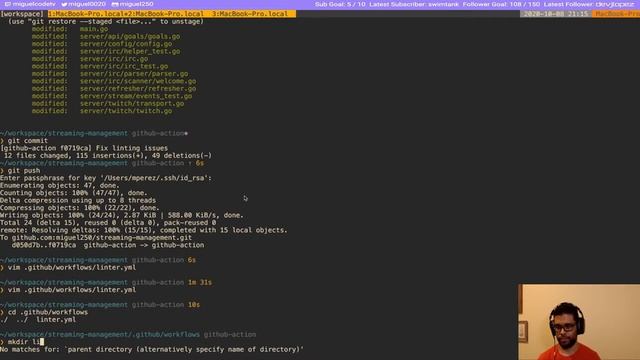Switch to tmux window 3:MacBook-Pro.local
The width and height of the screenshot is (640, 360).
pyautogui.click(x=249, y=14)
